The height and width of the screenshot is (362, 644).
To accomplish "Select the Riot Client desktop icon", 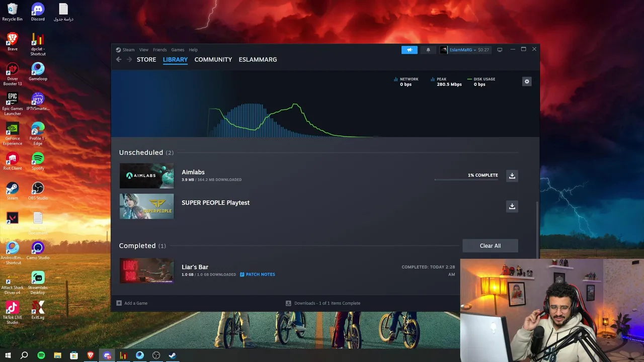I will [13, 161].
